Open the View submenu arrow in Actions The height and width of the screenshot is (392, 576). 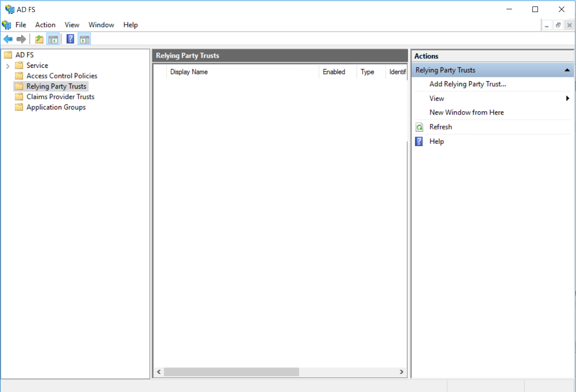point(568,98)
